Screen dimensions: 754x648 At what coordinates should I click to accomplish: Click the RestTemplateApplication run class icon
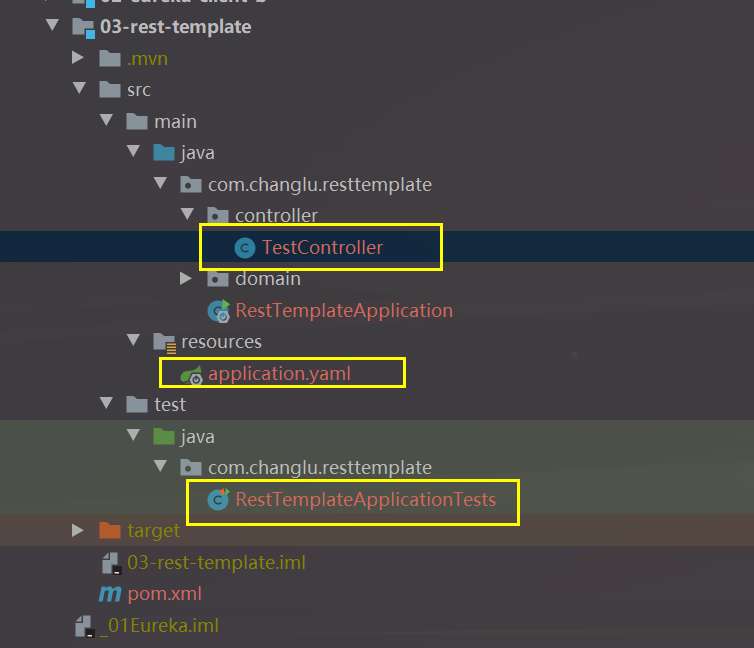pos(217,311)
